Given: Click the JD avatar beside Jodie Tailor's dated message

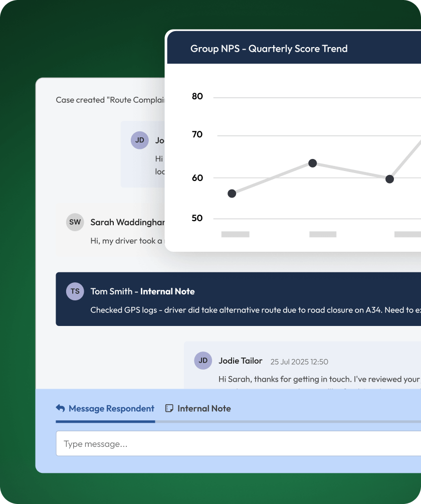Looking at the screenshot, I should 203,361.
